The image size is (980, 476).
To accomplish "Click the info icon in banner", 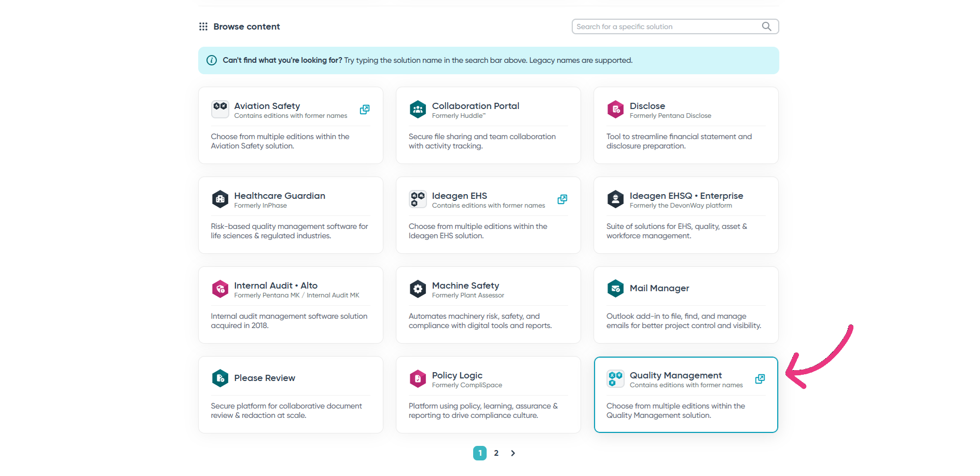I will point(212,60).
